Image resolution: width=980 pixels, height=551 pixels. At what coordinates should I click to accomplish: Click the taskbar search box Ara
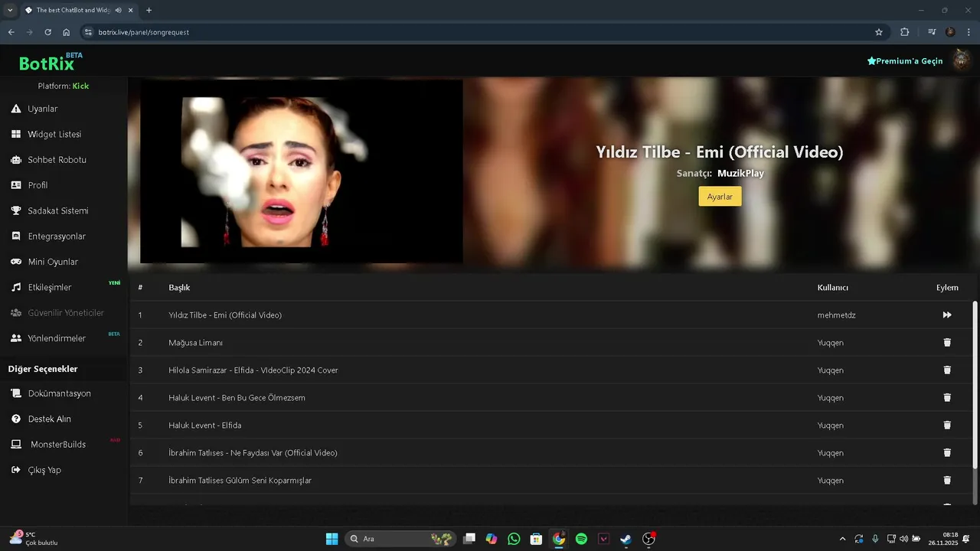400,539
